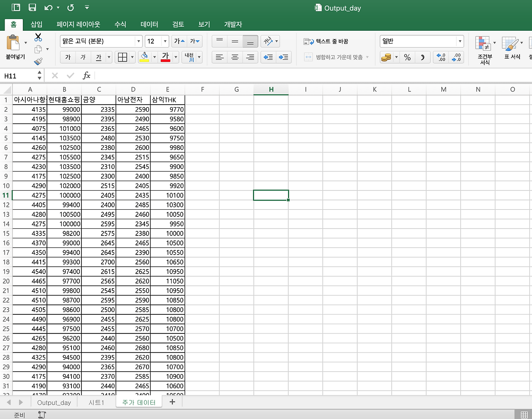The image size is (532, 419).
Task: Click the text orientation (가나) icon
Action: coord(268,41)
